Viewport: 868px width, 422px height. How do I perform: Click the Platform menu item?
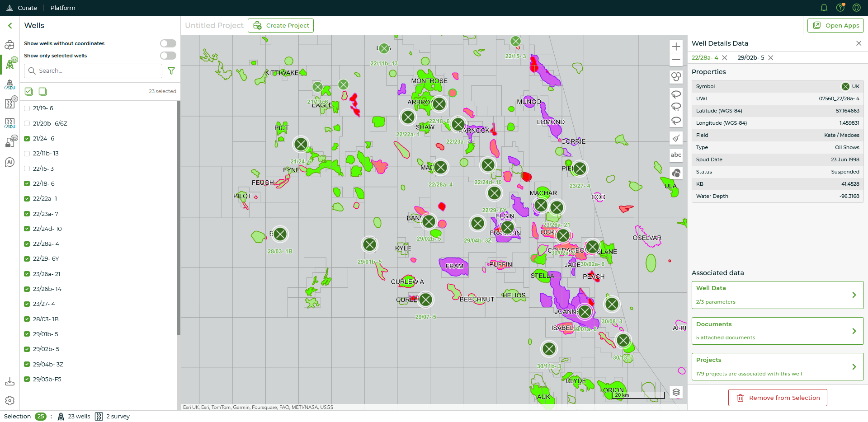[63, 8]
